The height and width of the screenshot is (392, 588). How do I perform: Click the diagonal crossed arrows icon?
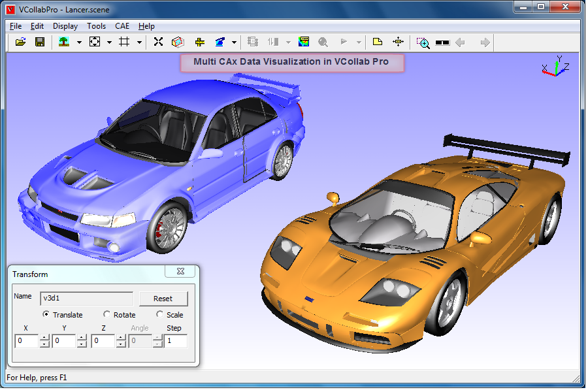click(158, 42)
